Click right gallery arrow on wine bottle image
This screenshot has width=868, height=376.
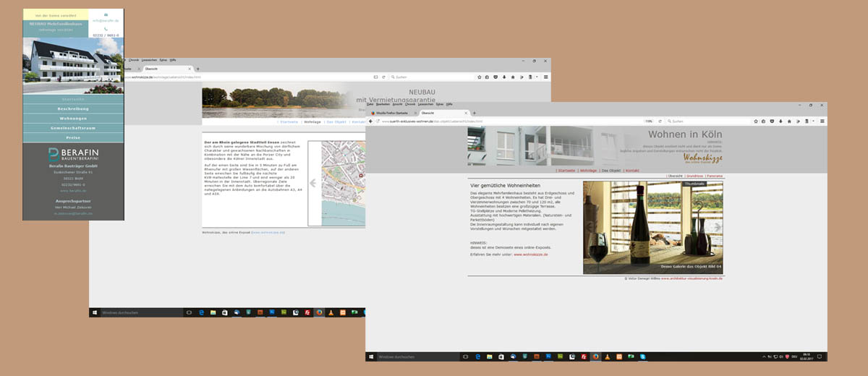pyautogui.click(x=717, y=226)
